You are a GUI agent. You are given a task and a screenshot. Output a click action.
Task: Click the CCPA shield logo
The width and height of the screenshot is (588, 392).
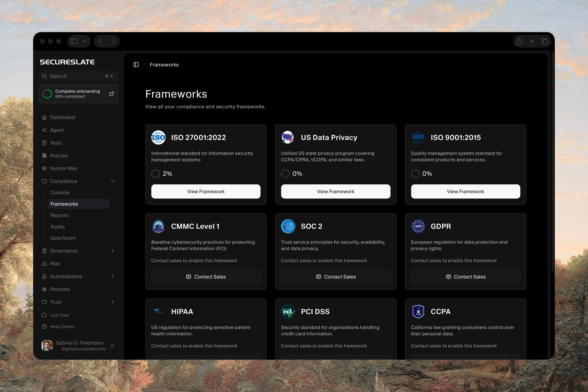(418, 311)
